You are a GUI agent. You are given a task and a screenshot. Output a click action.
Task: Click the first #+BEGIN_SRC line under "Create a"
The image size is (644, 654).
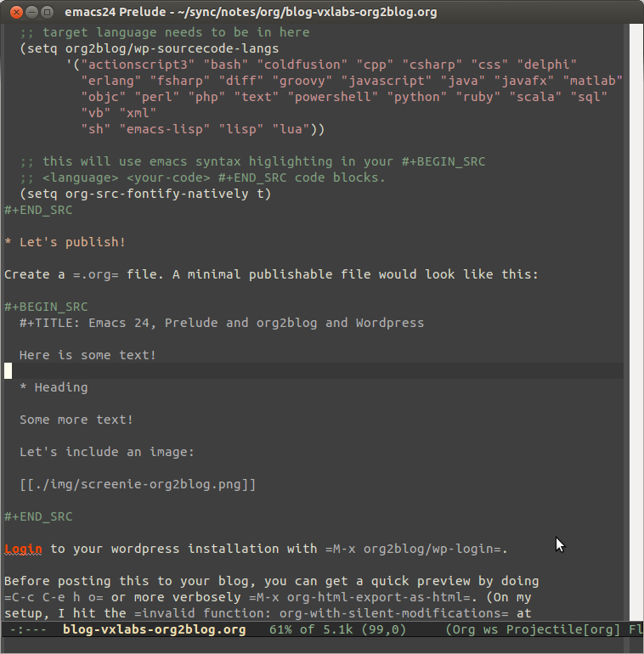click(46, 307)
